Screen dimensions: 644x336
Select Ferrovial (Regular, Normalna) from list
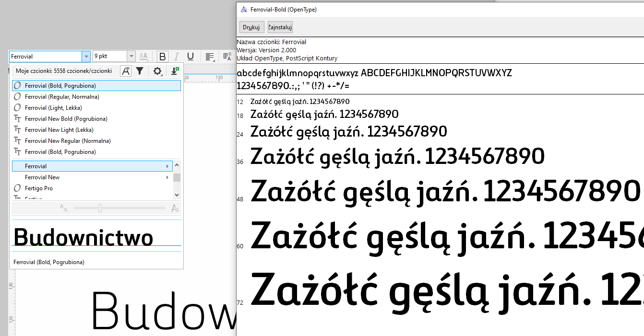coord(62,97)
